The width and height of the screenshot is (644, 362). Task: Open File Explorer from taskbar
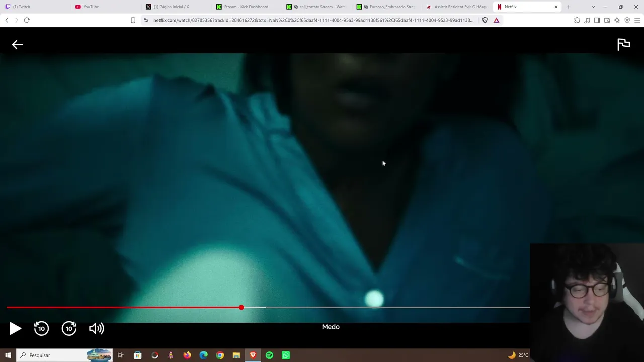coord(236,355)
